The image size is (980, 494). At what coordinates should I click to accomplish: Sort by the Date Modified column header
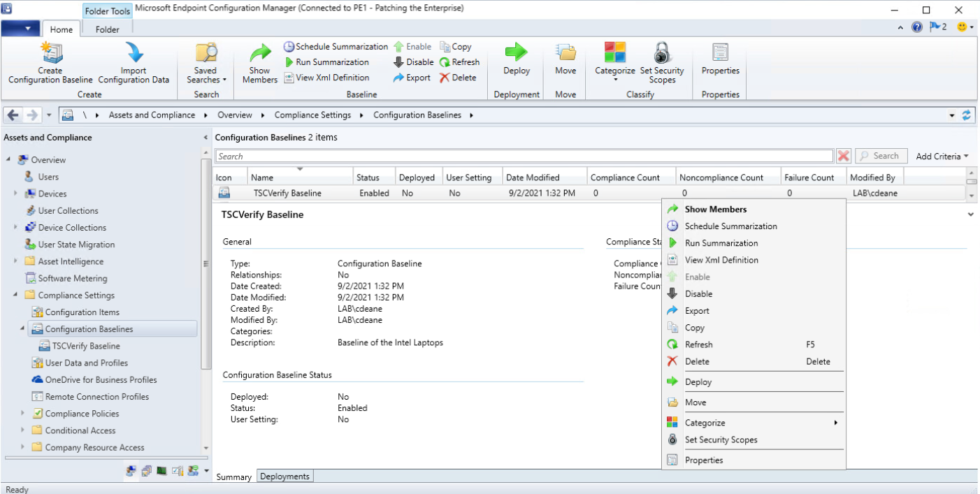pyautogui.click(x=544, y=177)
